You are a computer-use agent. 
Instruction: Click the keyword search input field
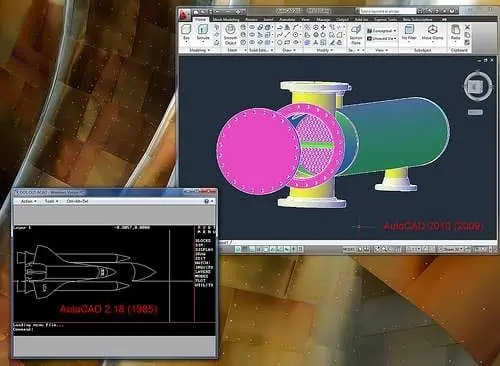[x=387, y=11]
